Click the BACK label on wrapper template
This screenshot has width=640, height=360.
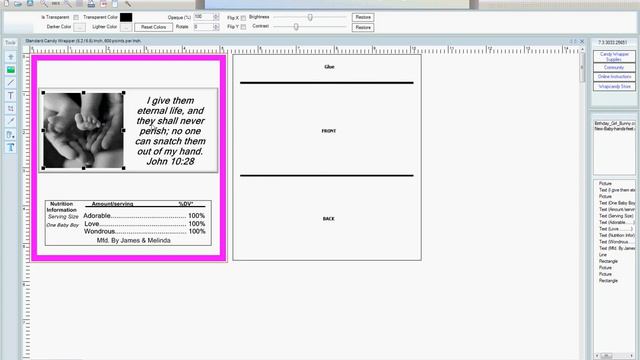pos(329,219)
